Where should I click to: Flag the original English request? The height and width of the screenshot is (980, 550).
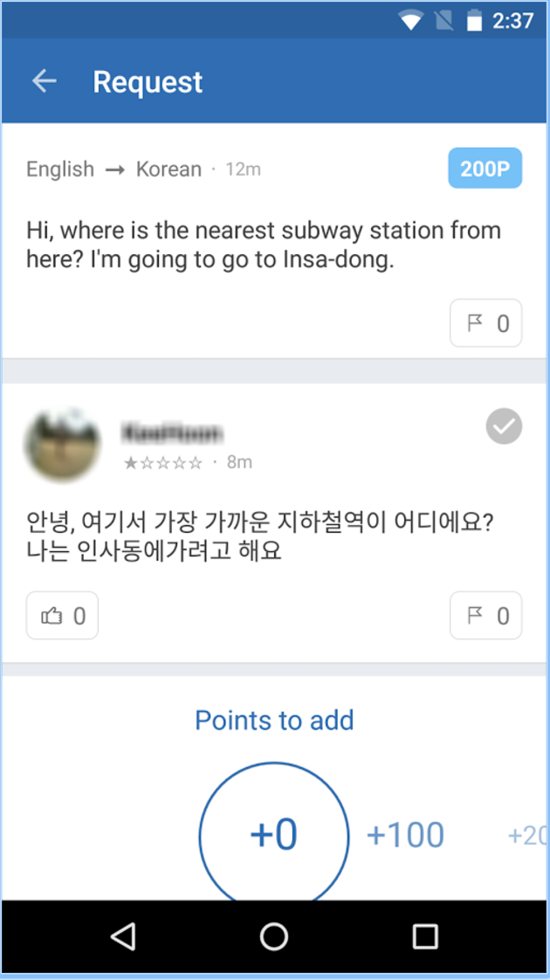485,324
